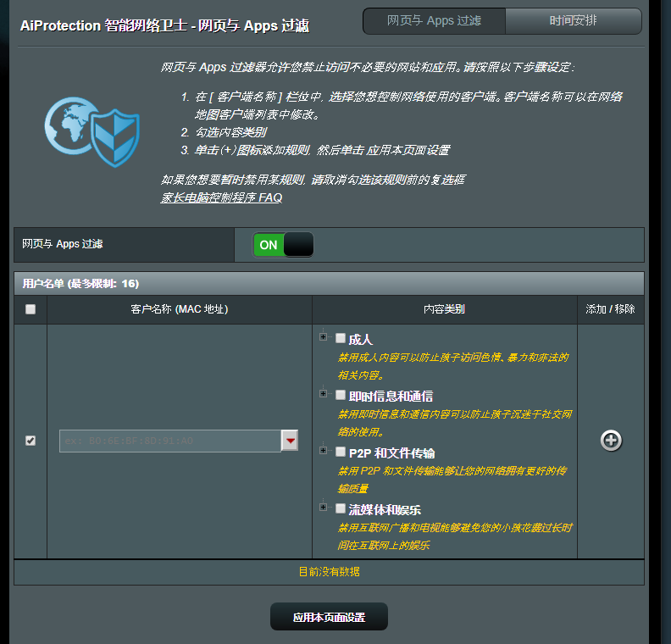The height and width of the screenshot is (644, 671).
Task: Check the select-all box in the table header
Action: pos(30,309)
